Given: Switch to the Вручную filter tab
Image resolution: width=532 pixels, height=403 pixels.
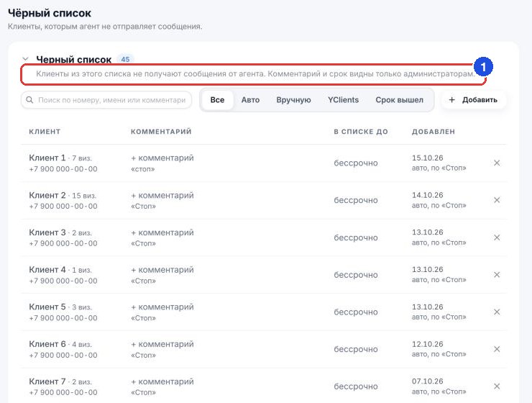Looking at the screenshot, I should point(293,100).
